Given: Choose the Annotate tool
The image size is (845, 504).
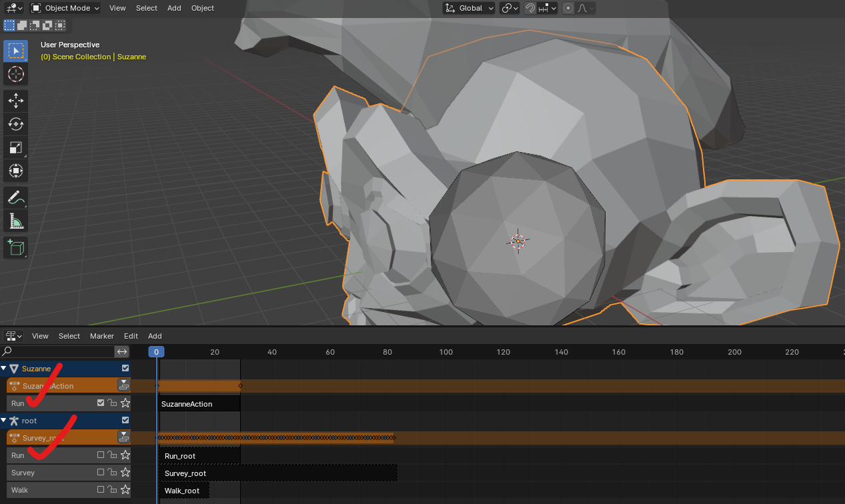Looking at the screenshot, I should [x=16, y=197].
